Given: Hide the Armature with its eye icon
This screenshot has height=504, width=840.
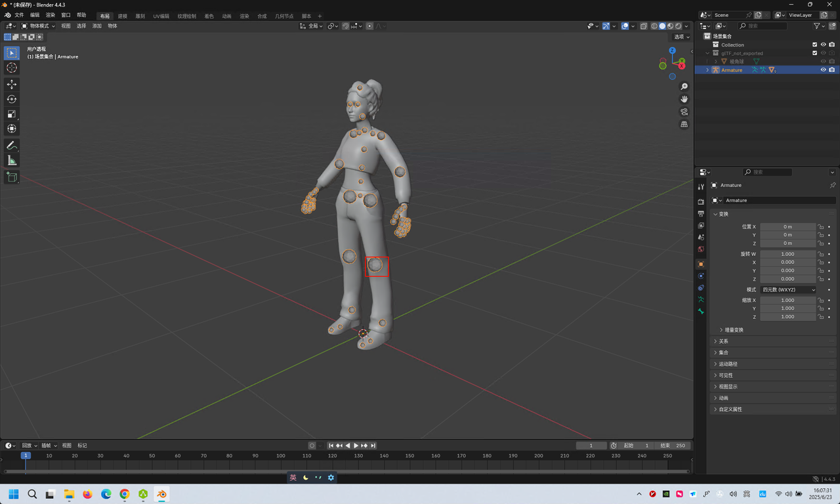Looking at the screenshot, I should [x=823, y=70].
